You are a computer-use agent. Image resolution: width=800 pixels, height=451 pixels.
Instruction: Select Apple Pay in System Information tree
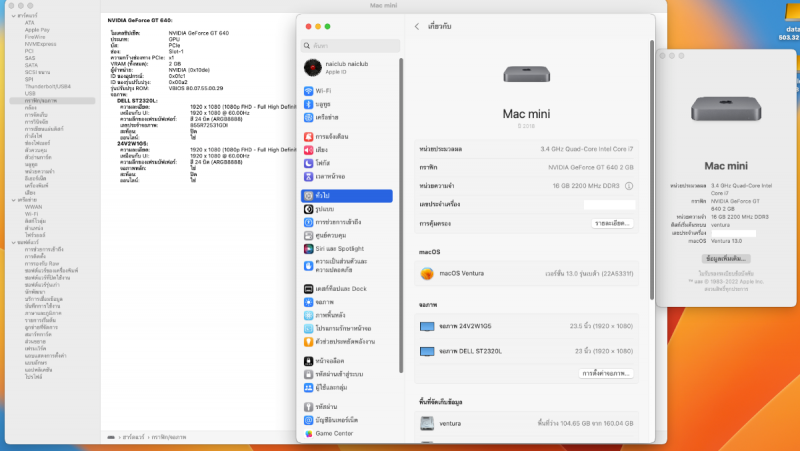click(x=37, y=30)
